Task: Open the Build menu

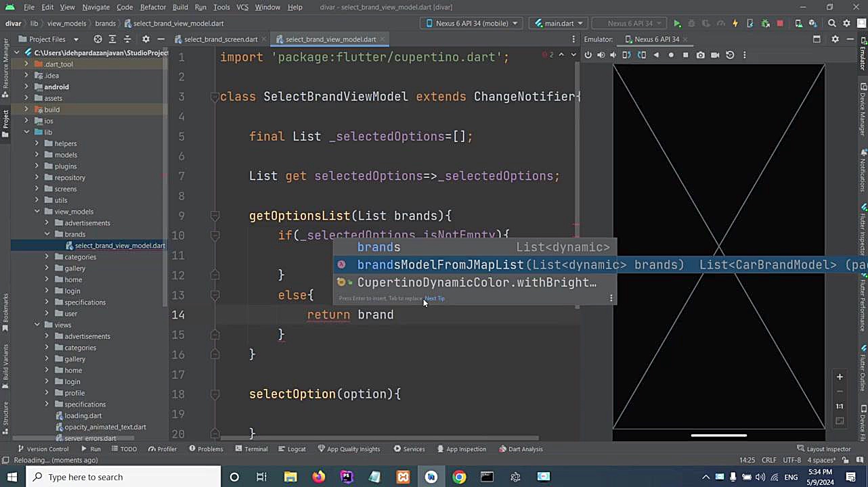Action: pyautogui.click(x=180, y=7)
